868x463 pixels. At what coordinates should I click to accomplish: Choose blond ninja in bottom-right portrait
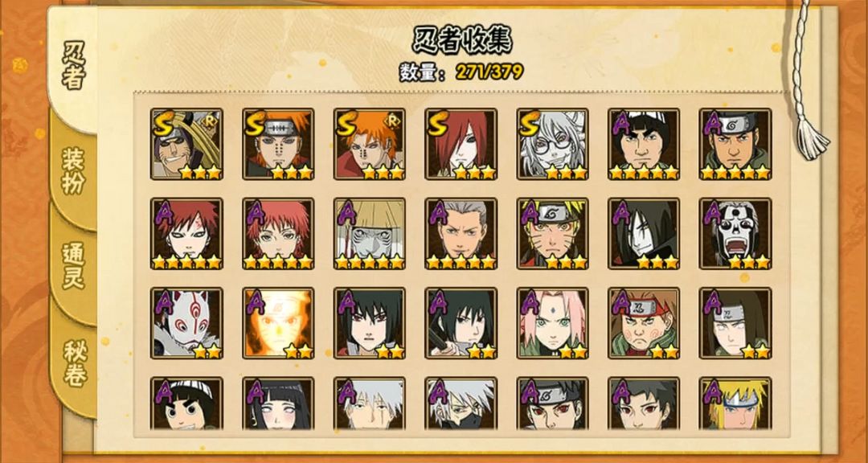[x=735, y=404]
